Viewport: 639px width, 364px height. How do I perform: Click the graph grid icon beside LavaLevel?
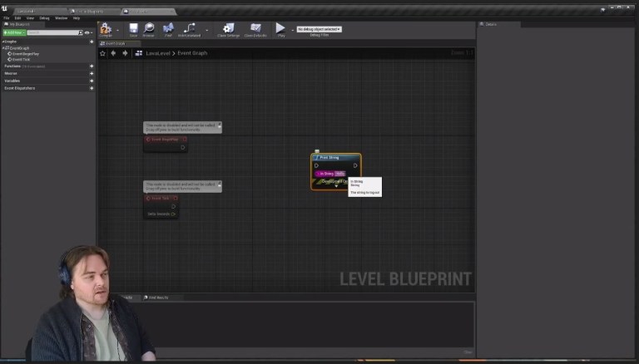point(139,53)
